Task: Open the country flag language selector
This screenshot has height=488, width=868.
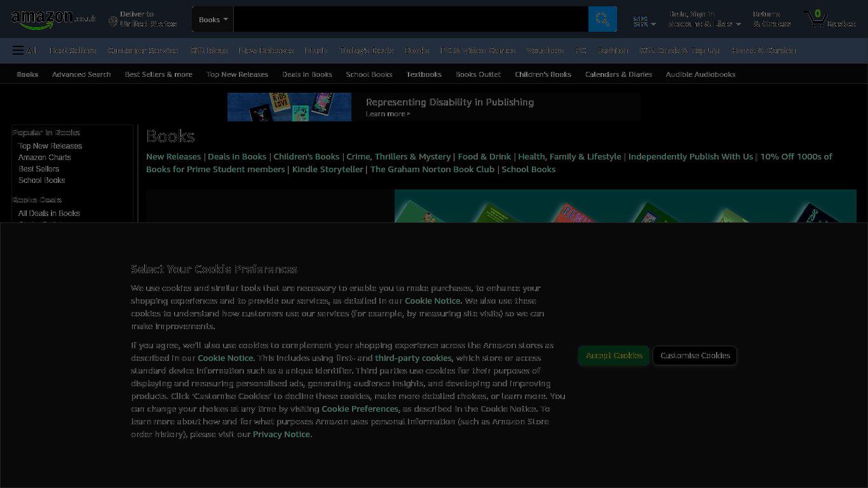Action: point(644,22)
